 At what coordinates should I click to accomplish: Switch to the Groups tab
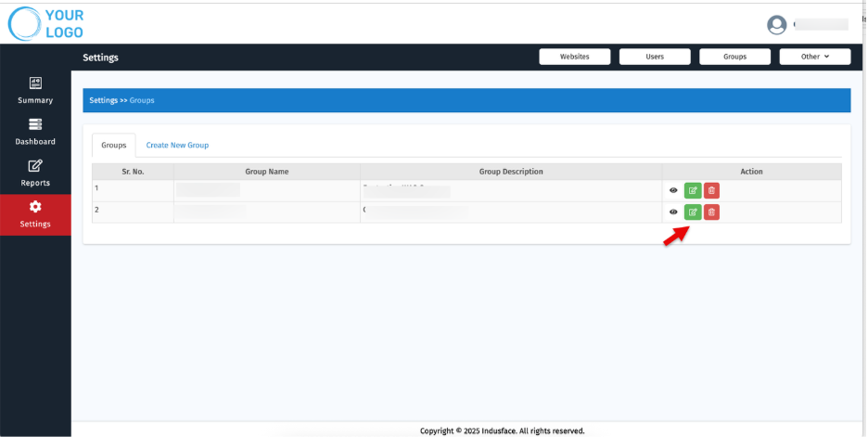pos(114,145)
